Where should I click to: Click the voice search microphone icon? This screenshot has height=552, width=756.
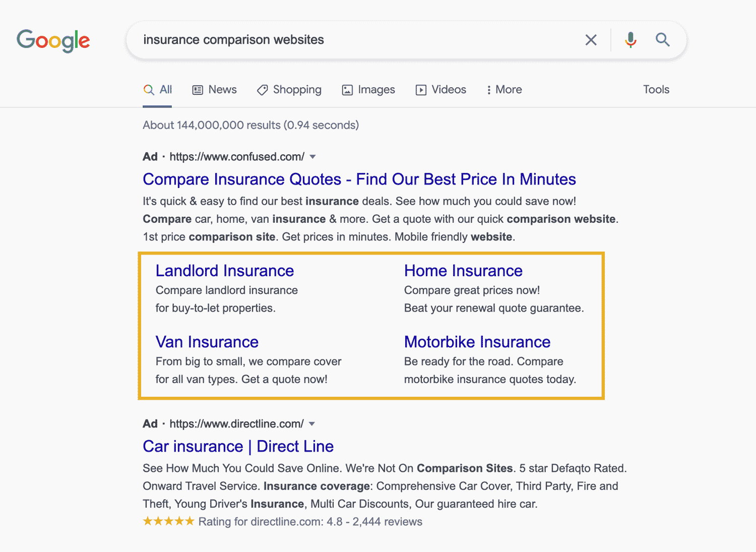click(630, 39)
